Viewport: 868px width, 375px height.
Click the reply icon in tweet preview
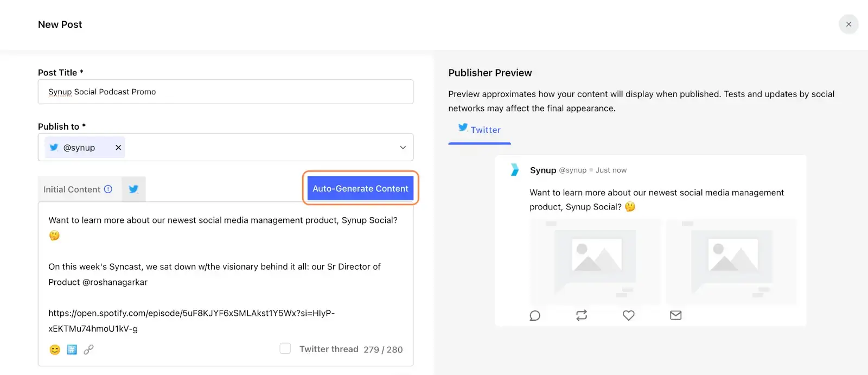click(x=535, y=315)
